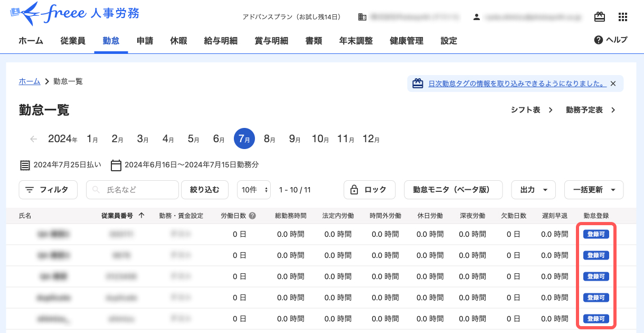Viewport: 644px width, 333px height.
Task: Click the 総勤務時間 column header
Action: pyautogui.click(x=291, y=216)
